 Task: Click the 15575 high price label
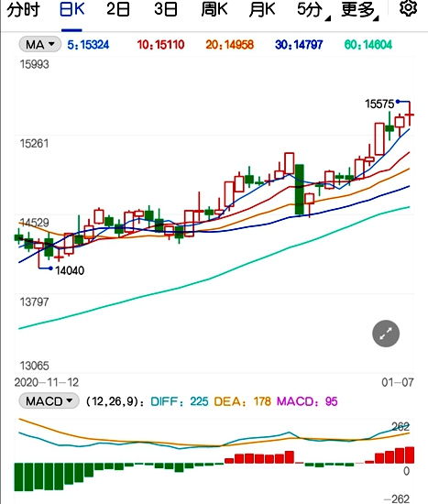[379, 104]
